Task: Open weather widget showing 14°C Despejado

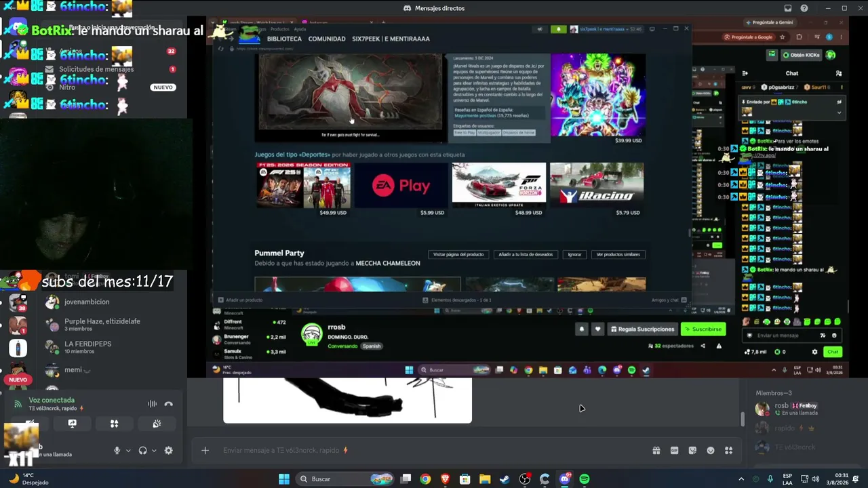Action: click(28, 479)
